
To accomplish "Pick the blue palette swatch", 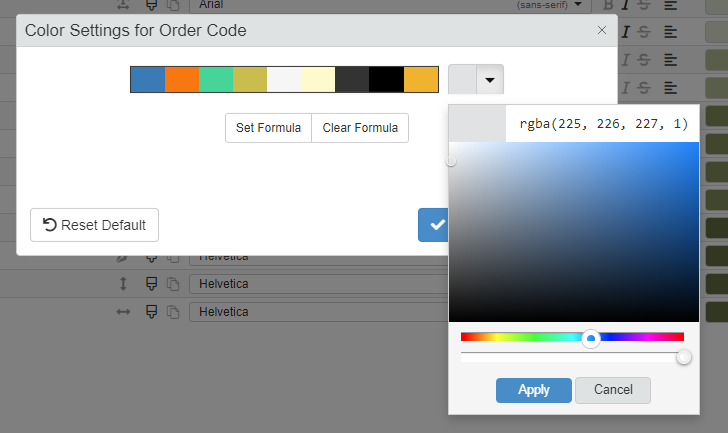I will pyautogui.click(x=148, y=79).
